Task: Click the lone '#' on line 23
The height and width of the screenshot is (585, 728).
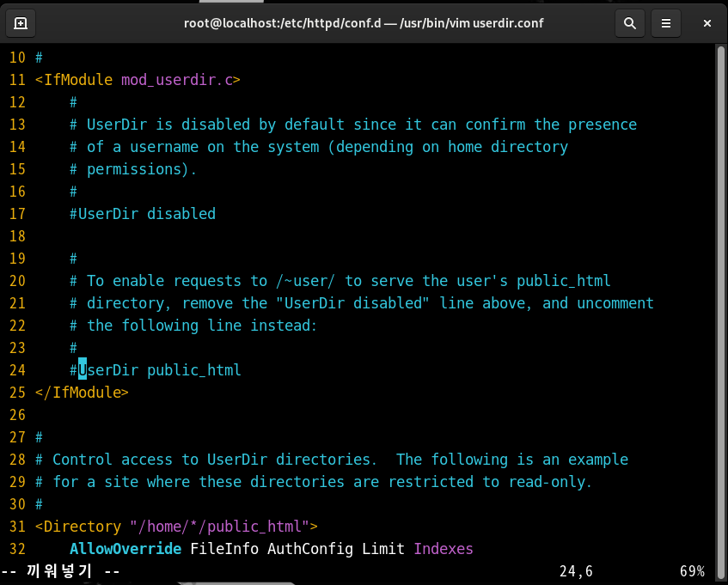Action: pos(73,348)
